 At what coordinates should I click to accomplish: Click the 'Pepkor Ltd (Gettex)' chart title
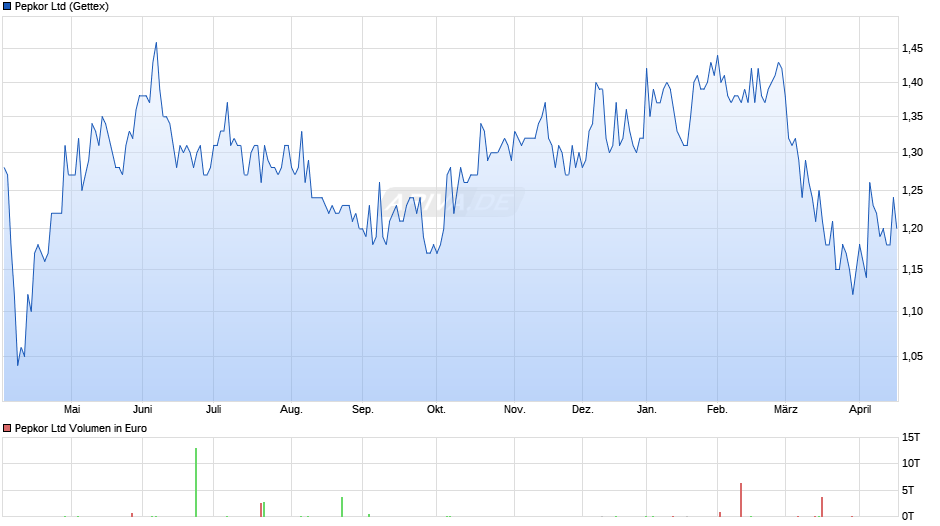[x=62, y=7]
